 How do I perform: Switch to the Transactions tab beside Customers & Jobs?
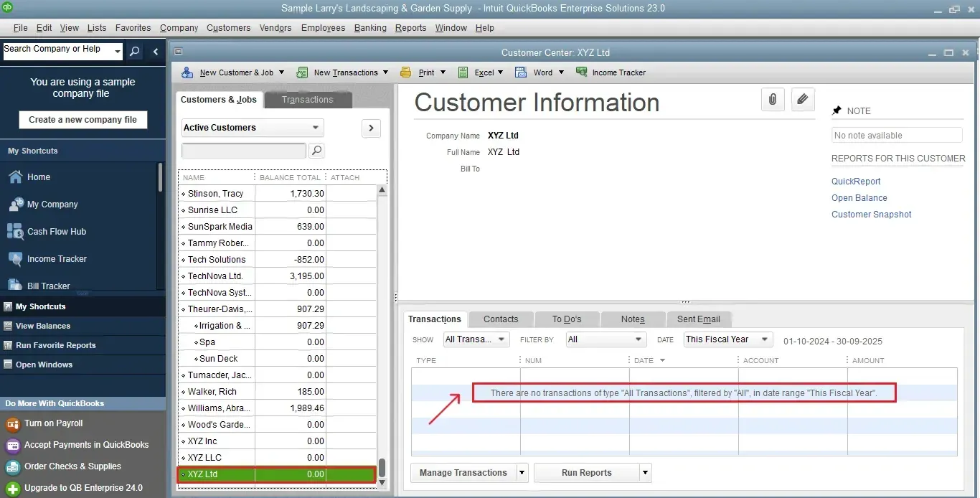click(308, 100)
